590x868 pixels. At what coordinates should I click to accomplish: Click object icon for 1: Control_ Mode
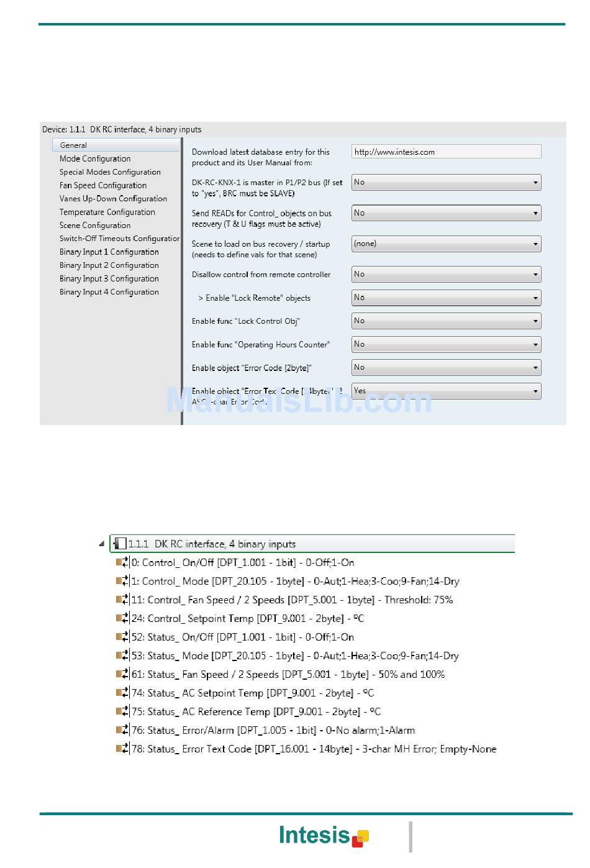point(122,582)
